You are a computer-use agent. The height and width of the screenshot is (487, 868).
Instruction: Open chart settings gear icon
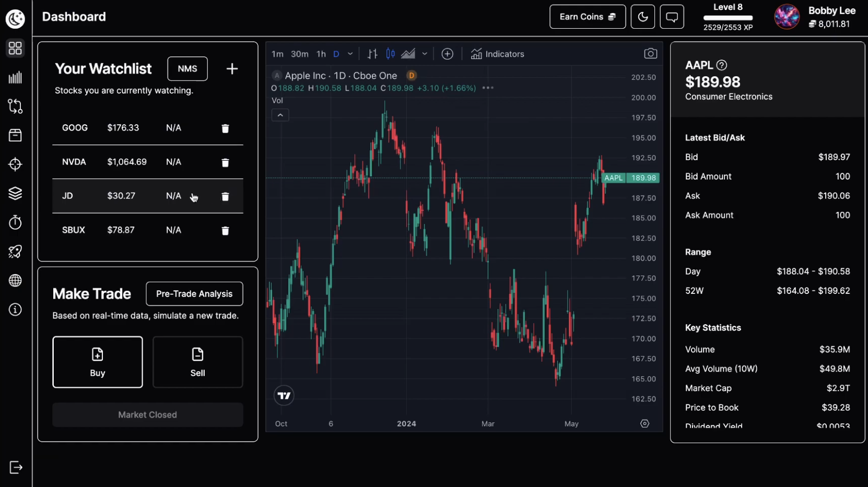coord(644,424)
